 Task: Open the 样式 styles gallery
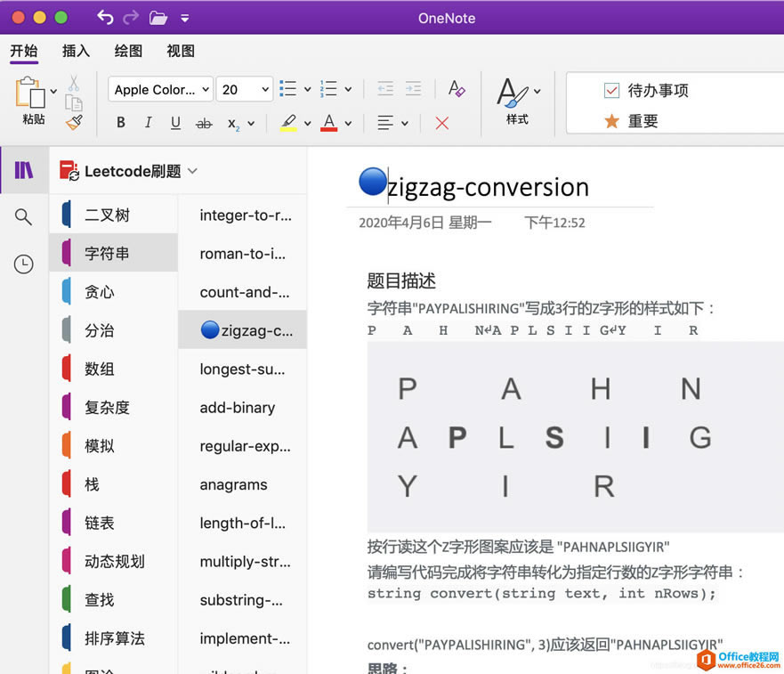coord(518,101)
